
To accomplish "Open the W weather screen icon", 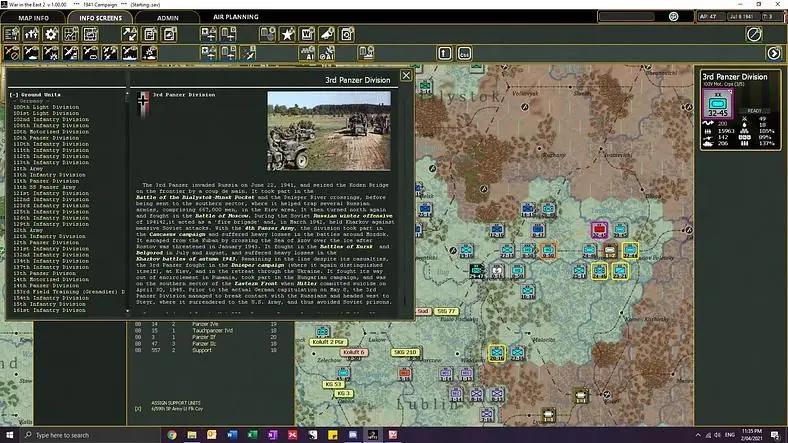I will click(x=307, y=34).
